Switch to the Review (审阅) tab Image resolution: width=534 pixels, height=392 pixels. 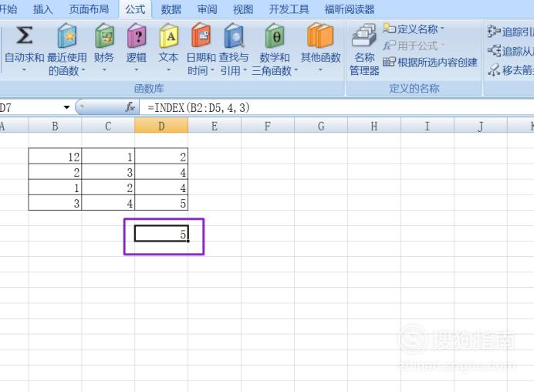pyautogui.click(x=207, y=9)
